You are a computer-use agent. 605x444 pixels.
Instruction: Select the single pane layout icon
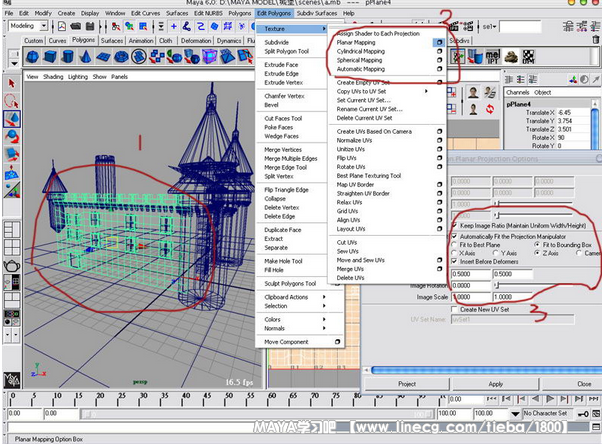point(12,230)
